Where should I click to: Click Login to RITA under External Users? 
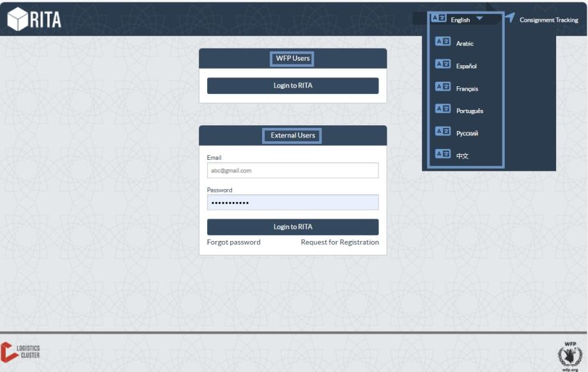click(293, 227)
